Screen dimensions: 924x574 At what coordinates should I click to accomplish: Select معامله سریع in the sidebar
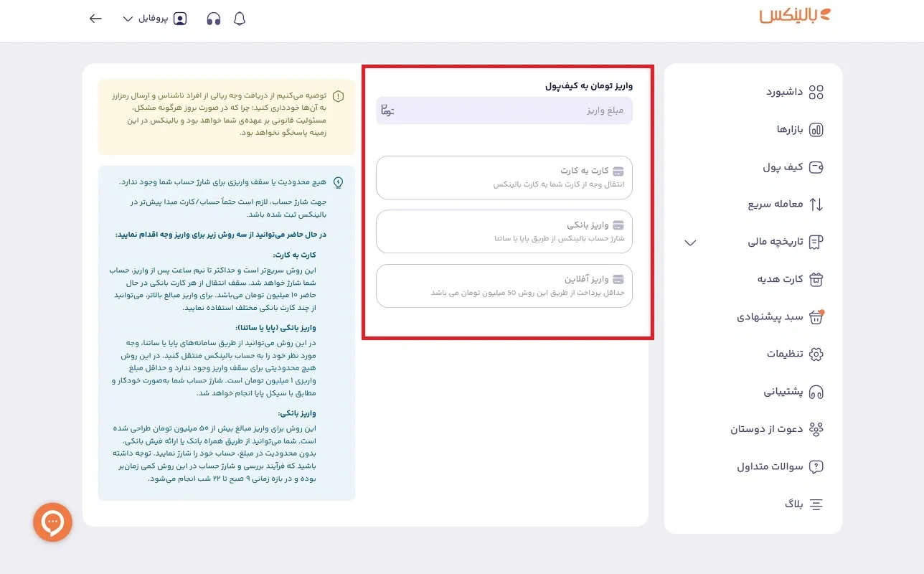coord(775,204)
